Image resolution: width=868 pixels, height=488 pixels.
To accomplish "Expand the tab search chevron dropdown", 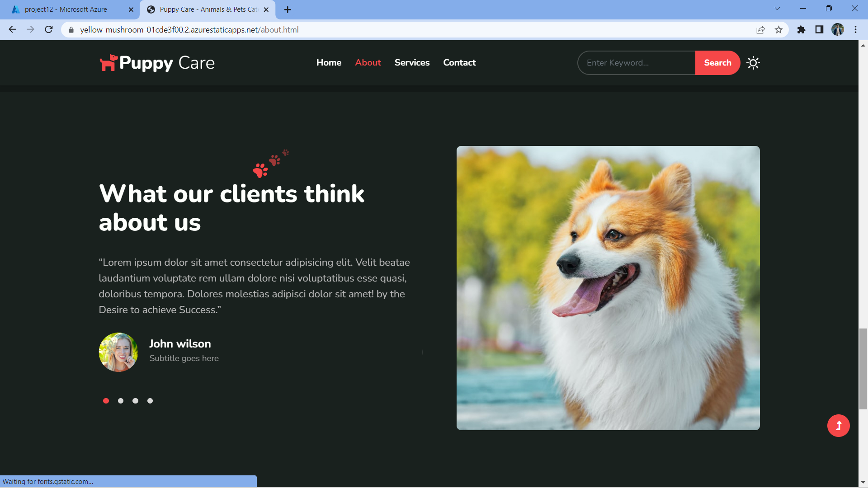I will pos(777,9).
